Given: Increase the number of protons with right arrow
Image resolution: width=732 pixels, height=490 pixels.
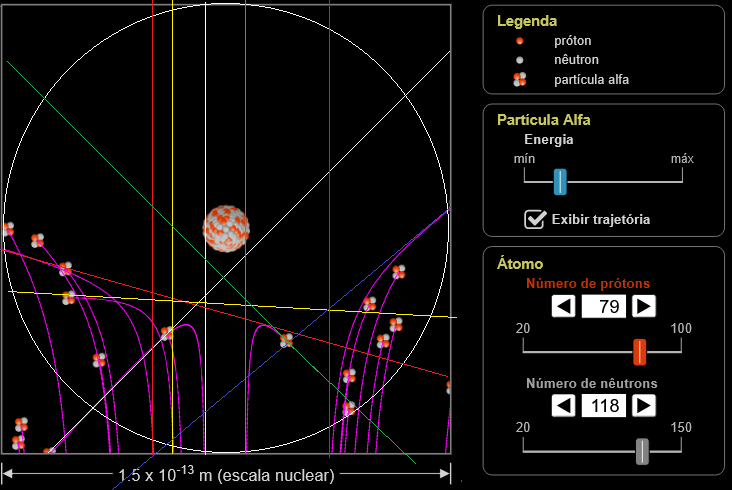Looking at the screenshot, I should point(643,305).
